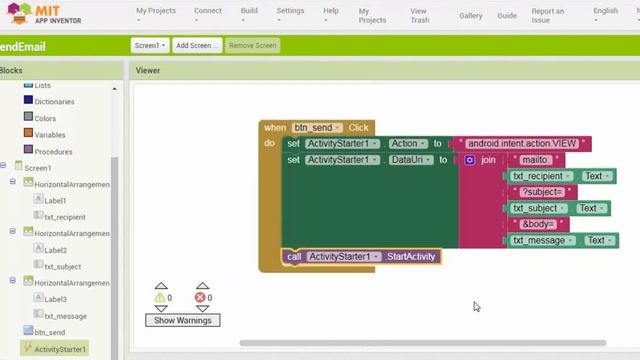The image size is (640, 360).
Task: Go to next error with down arrow
Action: pyautogui.click(x=202, y=309)
